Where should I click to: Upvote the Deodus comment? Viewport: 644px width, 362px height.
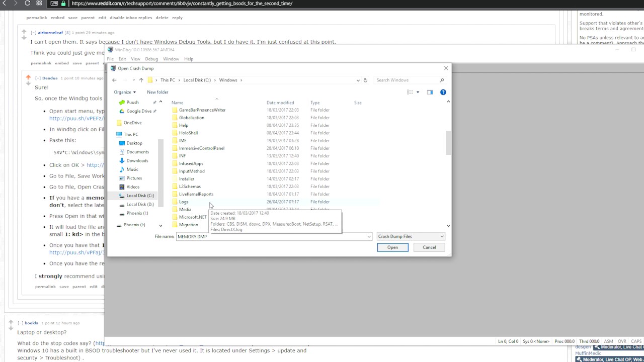point(29,76)
